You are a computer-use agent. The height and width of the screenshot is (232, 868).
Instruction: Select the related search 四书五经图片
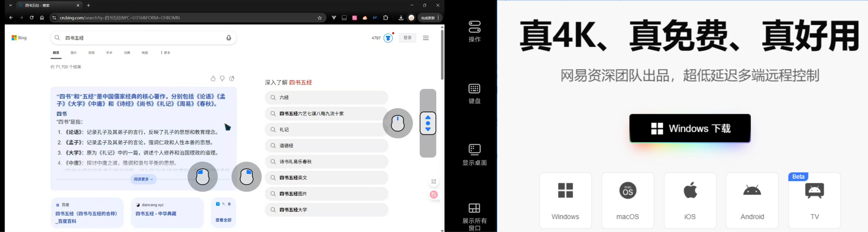coord(326,193)
